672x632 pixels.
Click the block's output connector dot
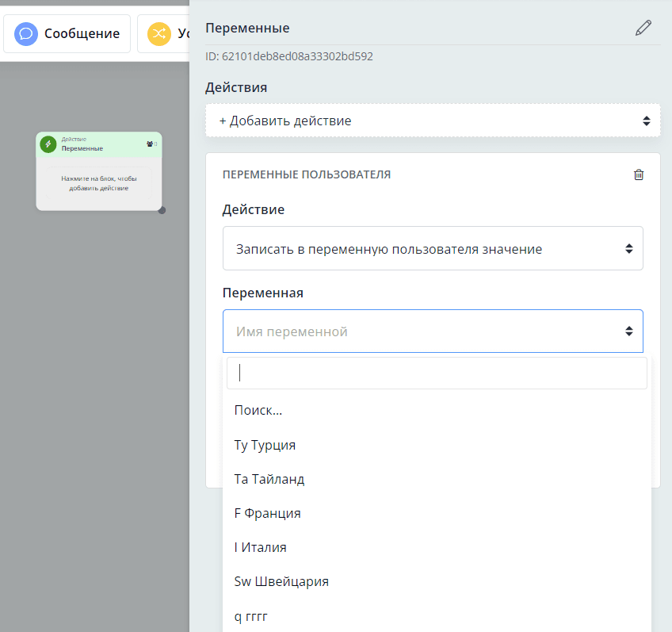pyautogui.click(x=162, y=210)
